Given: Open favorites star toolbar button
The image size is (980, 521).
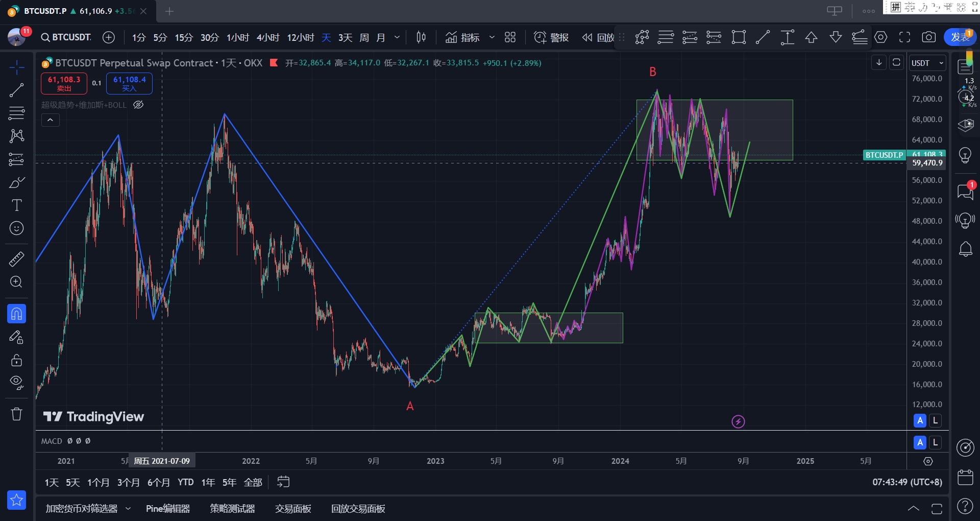Looking at the screenshot, I should click(x=16, y=500).
